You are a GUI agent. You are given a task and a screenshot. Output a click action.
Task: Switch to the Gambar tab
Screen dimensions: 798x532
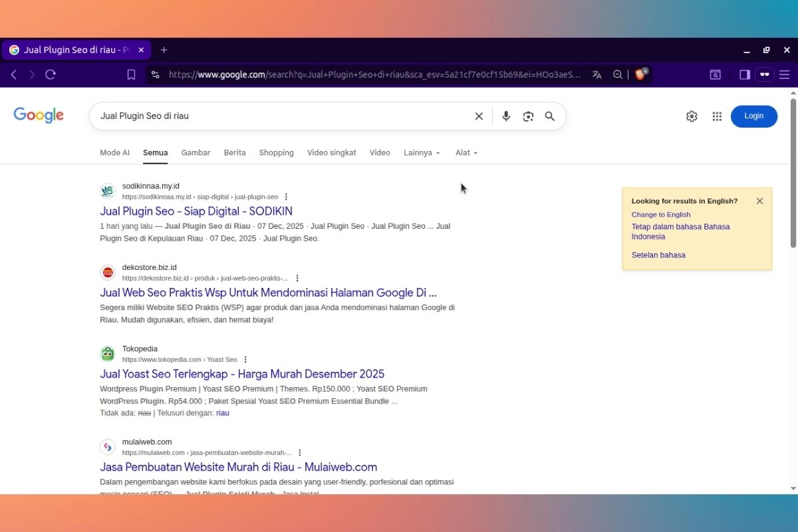point(196,152)
